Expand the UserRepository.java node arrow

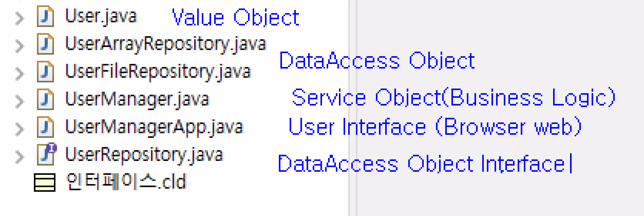19,157
